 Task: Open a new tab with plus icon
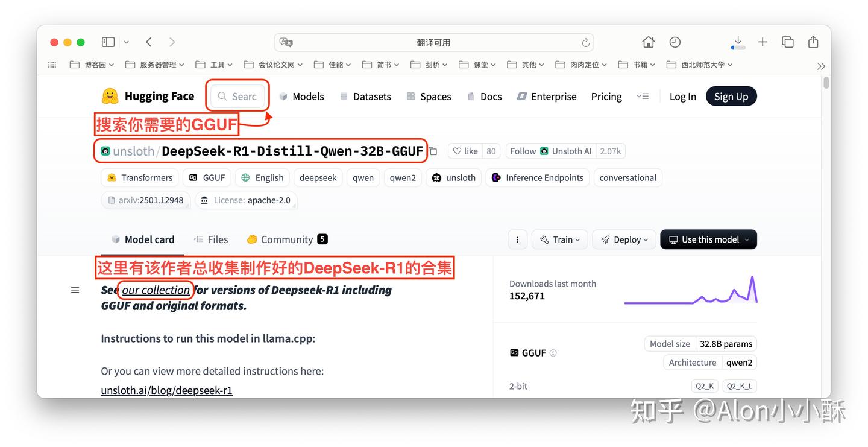pos(763,42)
